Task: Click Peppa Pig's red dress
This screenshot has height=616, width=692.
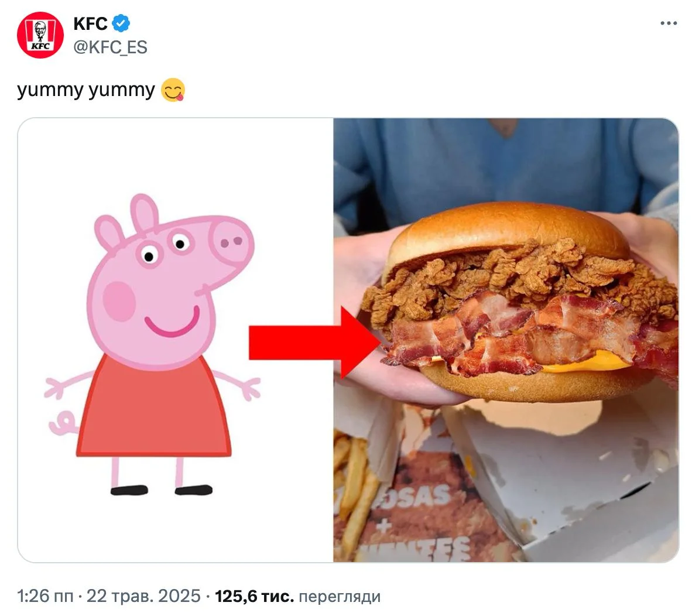Action: pyautogui.click(x=153, y=408)
